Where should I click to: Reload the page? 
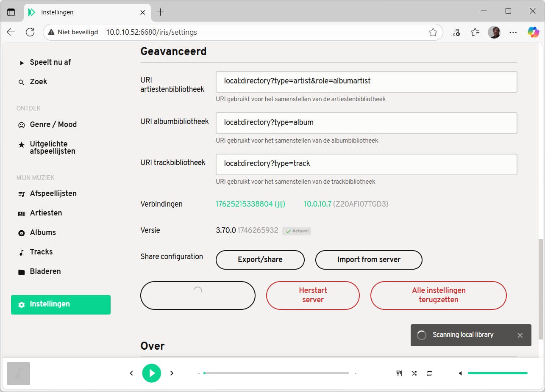[30, 32]
